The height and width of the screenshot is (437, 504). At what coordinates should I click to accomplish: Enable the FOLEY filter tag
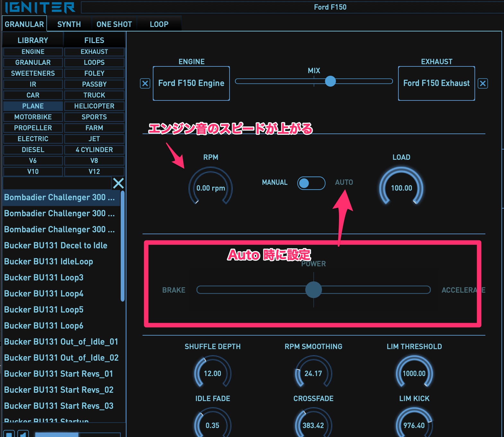tap(94, 73)
